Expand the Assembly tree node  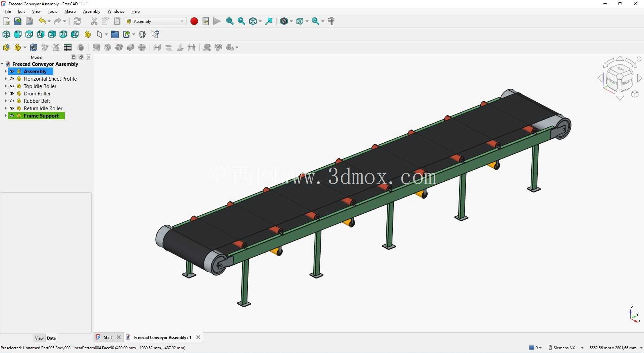(x=6, y=72)
